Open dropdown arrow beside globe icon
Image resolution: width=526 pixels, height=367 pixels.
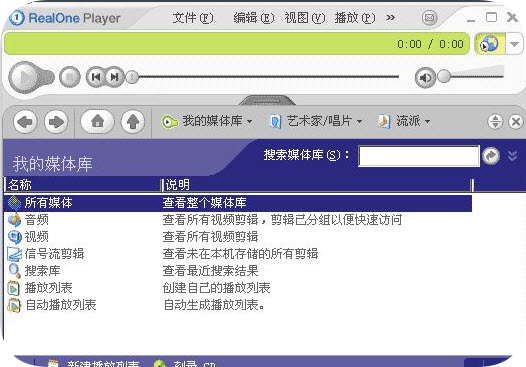pos(514,44)
